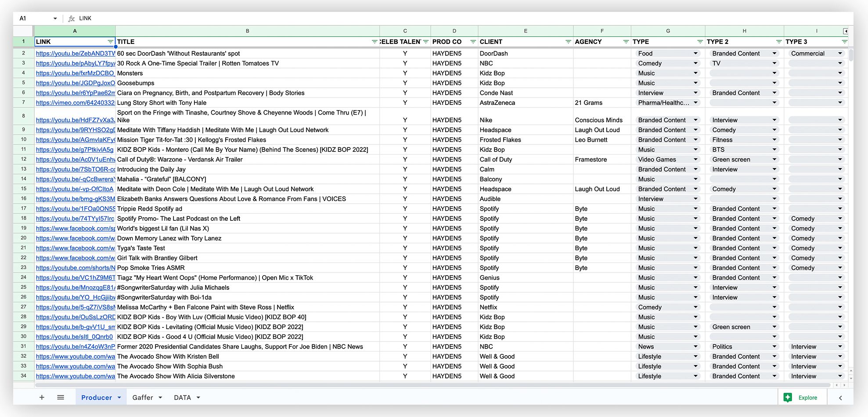The width and height of the screenshot is (868, 417).
Task: Select the cell "Trippie Redd Spotify ad"
Action: (x=248, y=209)
